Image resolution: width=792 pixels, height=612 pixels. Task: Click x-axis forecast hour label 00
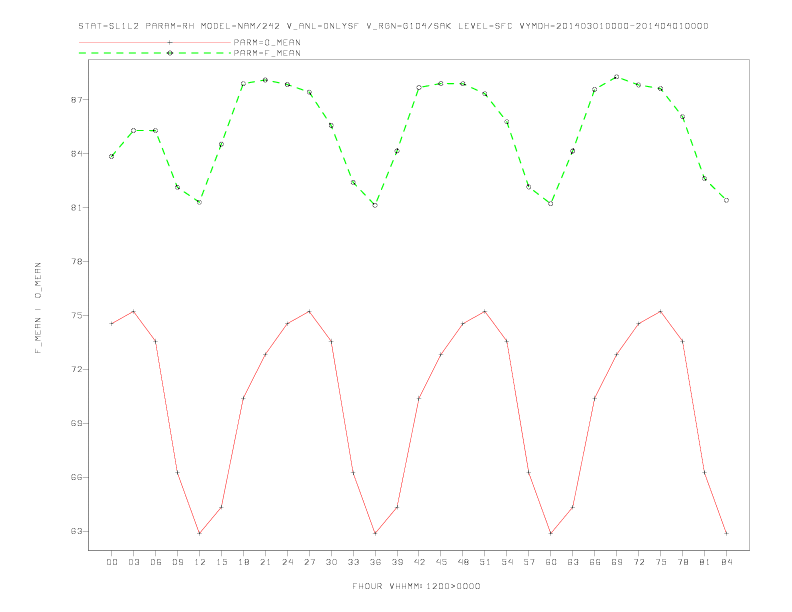[x=112, y=562]
